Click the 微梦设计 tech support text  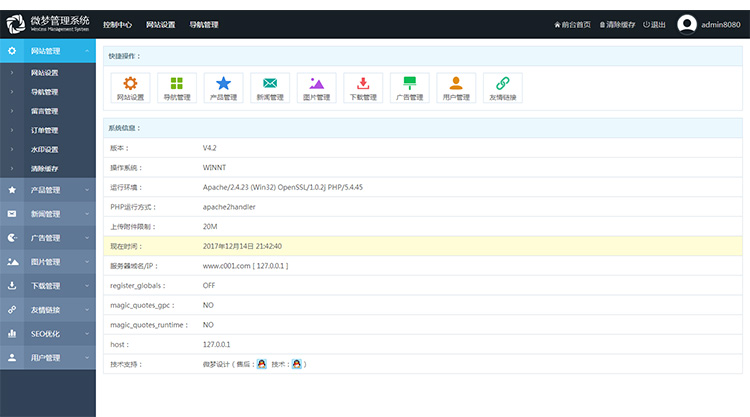click(x=216, y=364)
